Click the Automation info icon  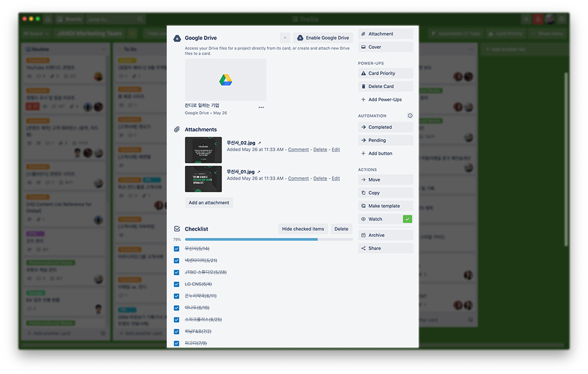410,116
